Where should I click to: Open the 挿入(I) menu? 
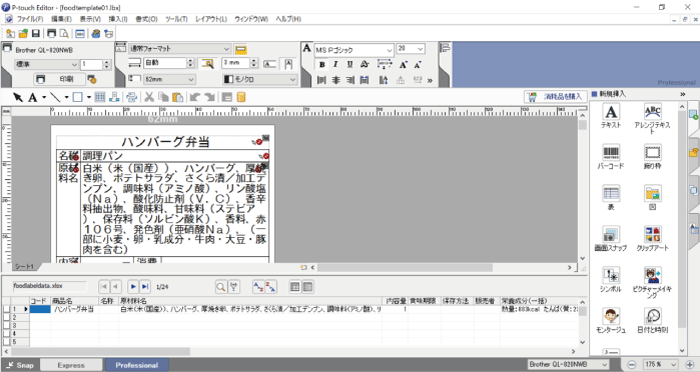118,19
